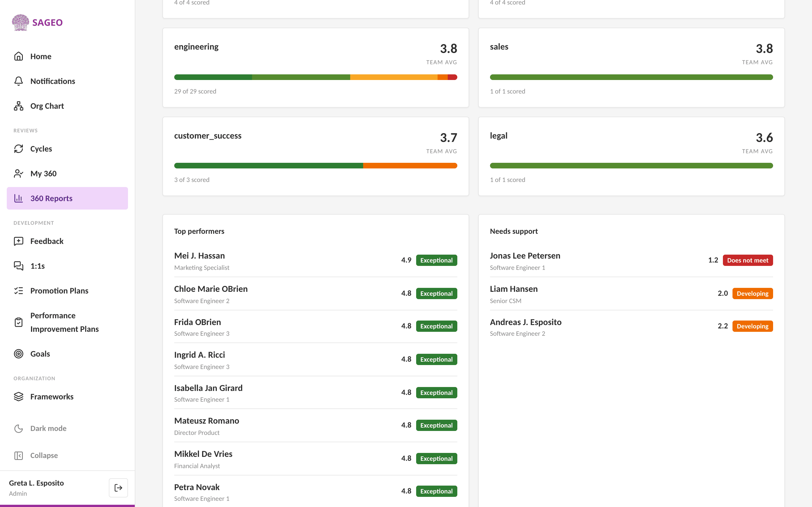Viewport: 812px width, 507px height.
Task: Open Performance Improvement Plans
Action: tap(67, 322)
